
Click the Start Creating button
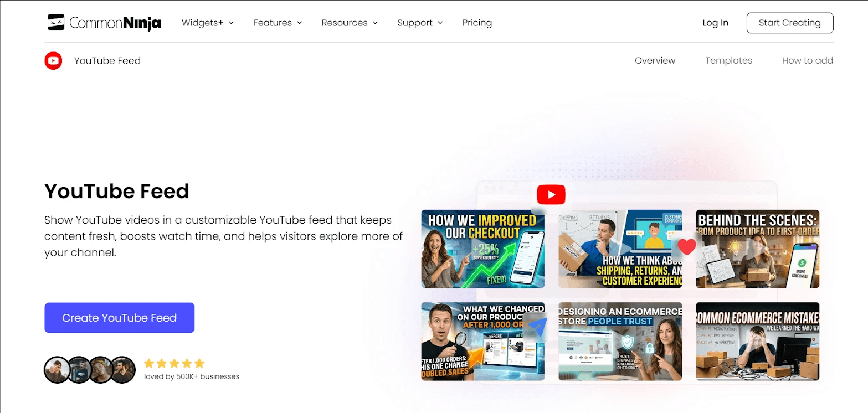tap(790, 23)
